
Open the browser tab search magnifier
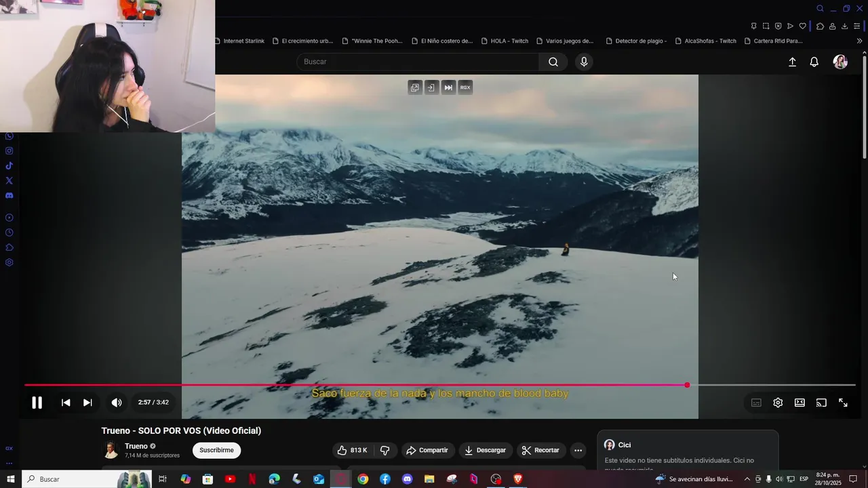click(x=820, y=9)
